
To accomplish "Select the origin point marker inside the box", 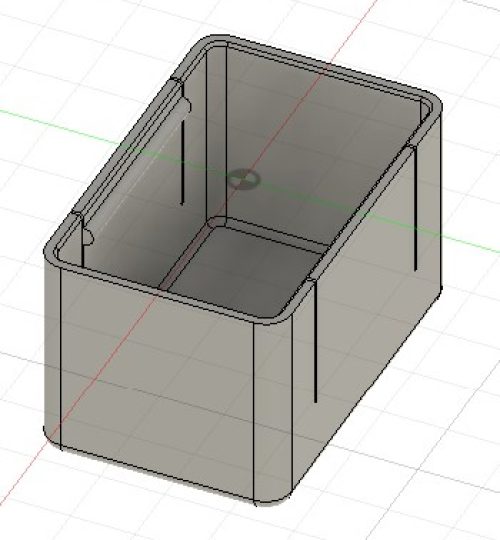I will (x=244, y=179).
